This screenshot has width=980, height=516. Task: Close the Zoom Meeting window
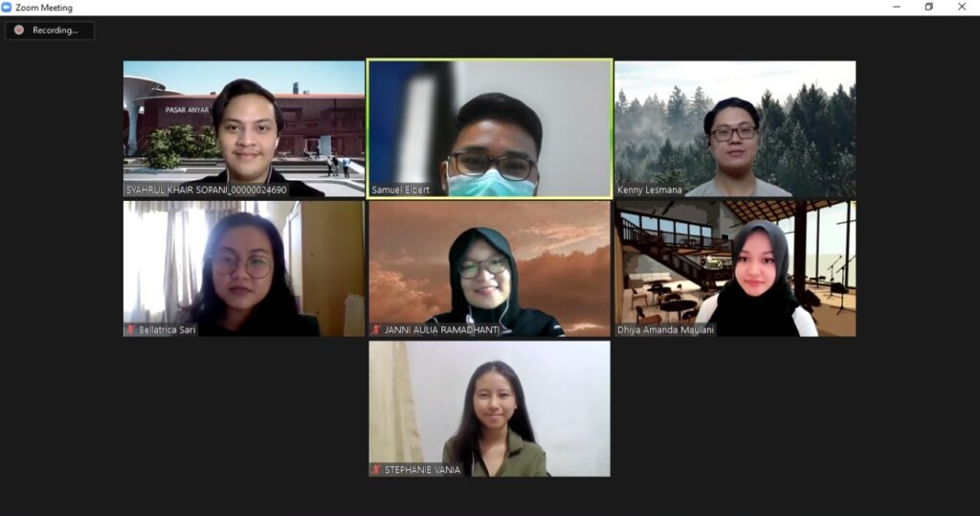click(962, 7)
